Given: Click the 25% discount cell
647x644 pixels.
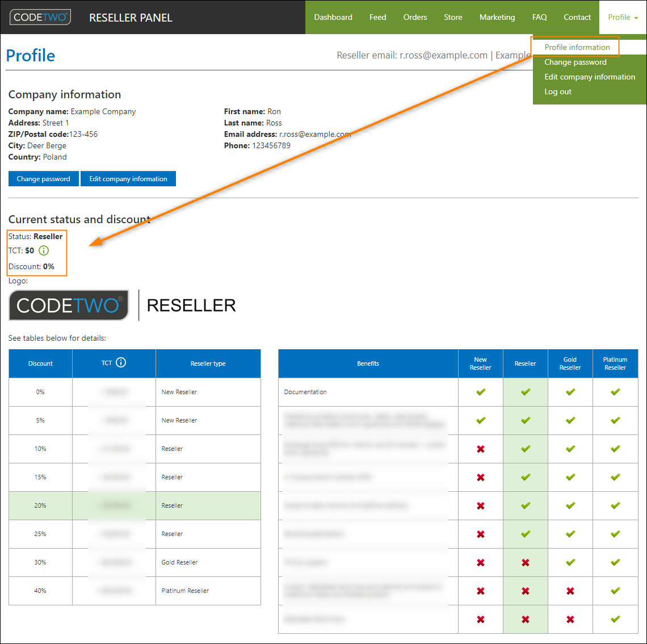Looking at the screenshot, I should tap(40, 534).
